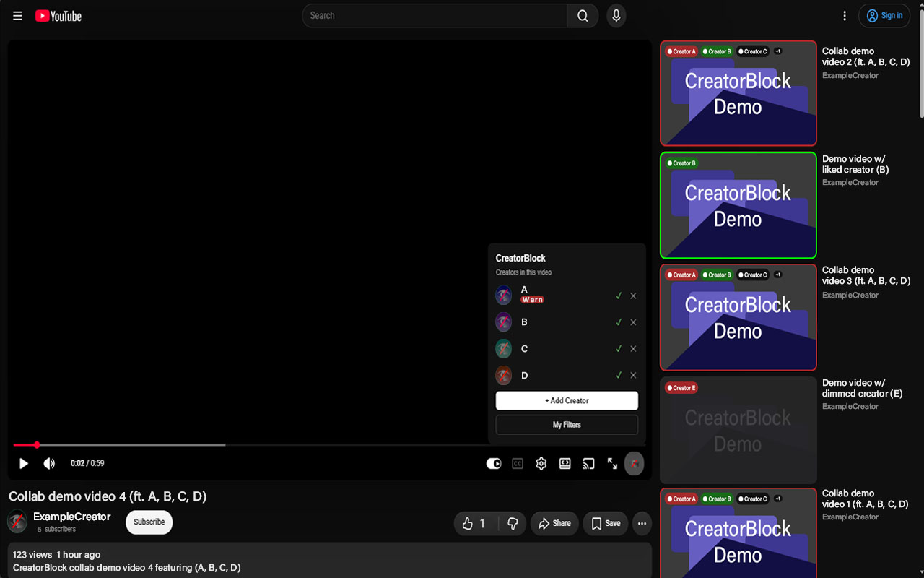The image size is (924, 578).
Task: Click the + Add Creator button
Action: point(567,400)
